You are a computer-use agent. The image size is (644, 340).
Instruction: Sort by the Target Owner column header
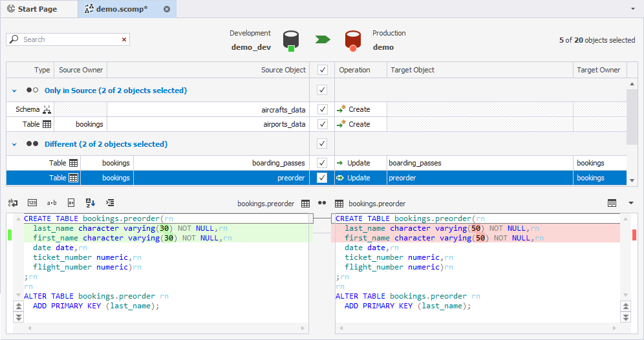[x=600, y=70]
